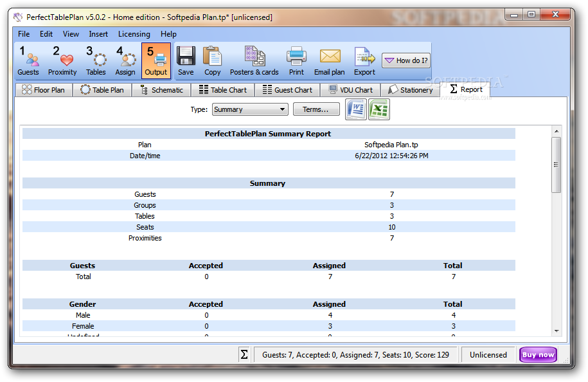Switch to the Table Plan tab
The height and width of the screenshot is (382, 588).
(x=102, y=90)
